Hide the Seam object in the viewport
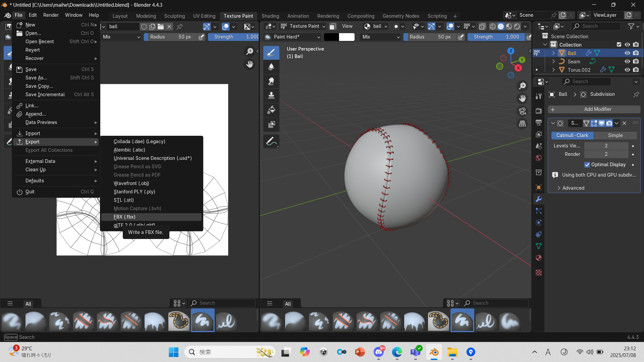644x362 pixels. pyautogui.click(x=627, y=61)
